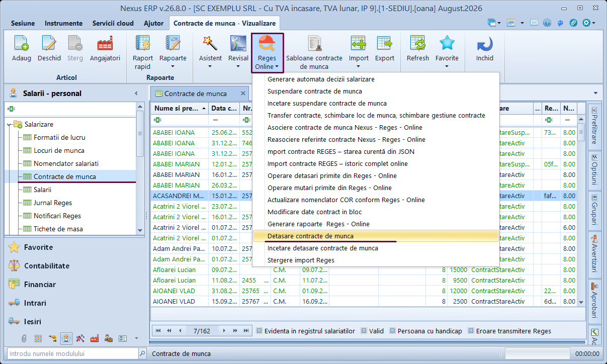Open the Instrumente menu
Image resolution: width=607 pixels, height=364 pixels.
pos(63,23)
